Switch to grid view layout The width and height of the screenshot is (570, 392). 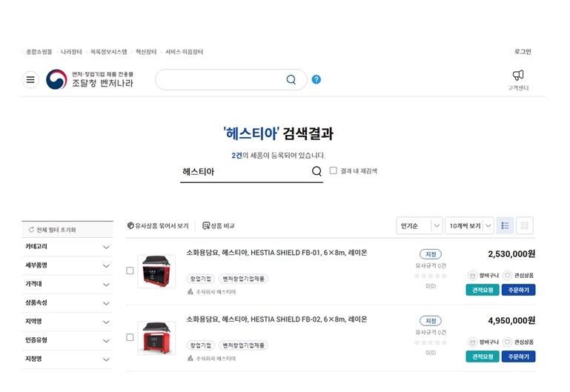[525, 225]
